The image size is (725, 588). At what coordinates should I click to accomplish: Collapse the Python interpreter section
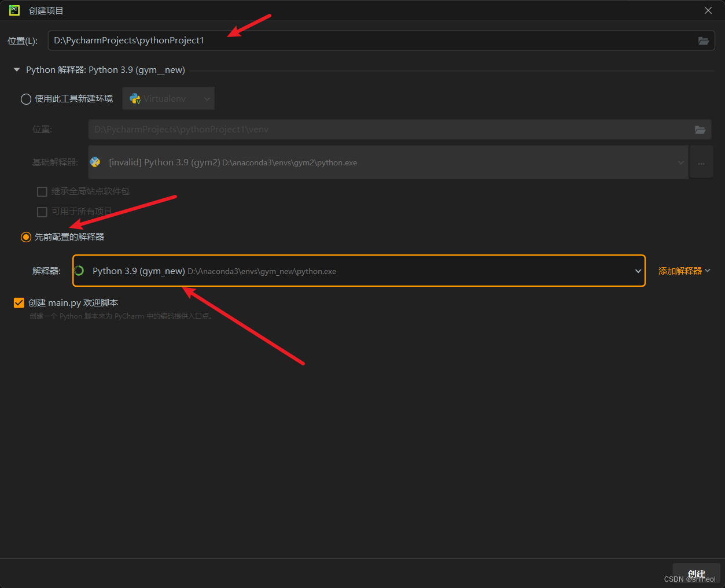click(x=17, y=70)
